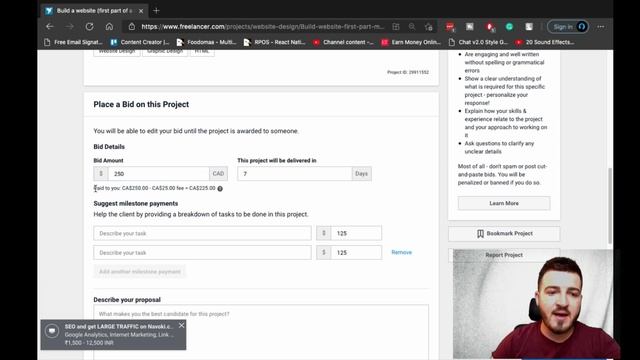Screen dimensions: 640x360
Task: Open the browser home icon
Action: (109, 27)
